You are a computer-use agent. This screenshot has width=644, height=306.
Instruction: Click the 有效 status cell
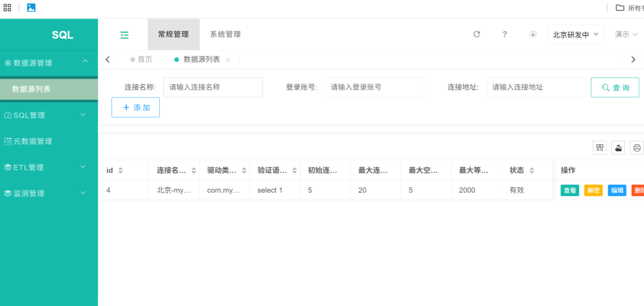(x=527, y=190)
